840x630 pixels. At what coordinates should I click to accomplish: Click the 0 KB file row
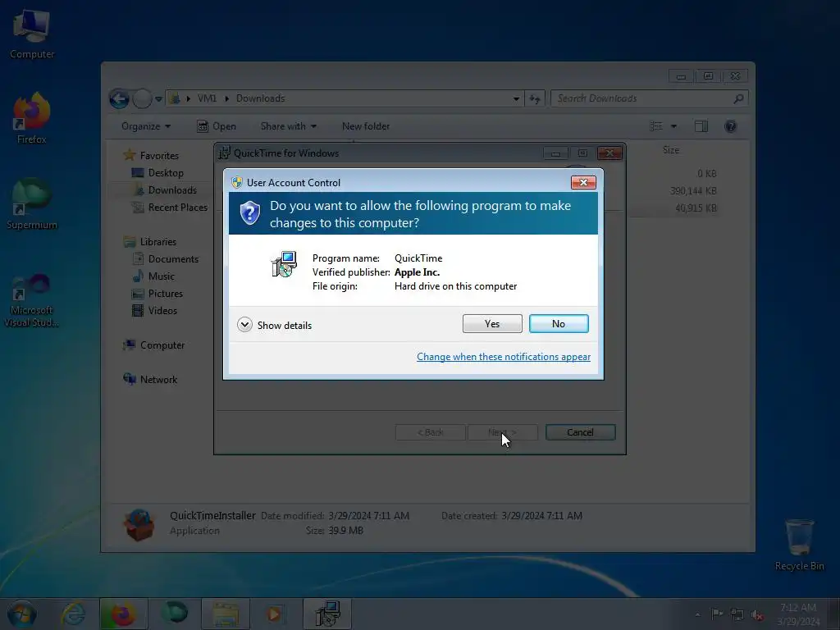(x=706, y=174)
